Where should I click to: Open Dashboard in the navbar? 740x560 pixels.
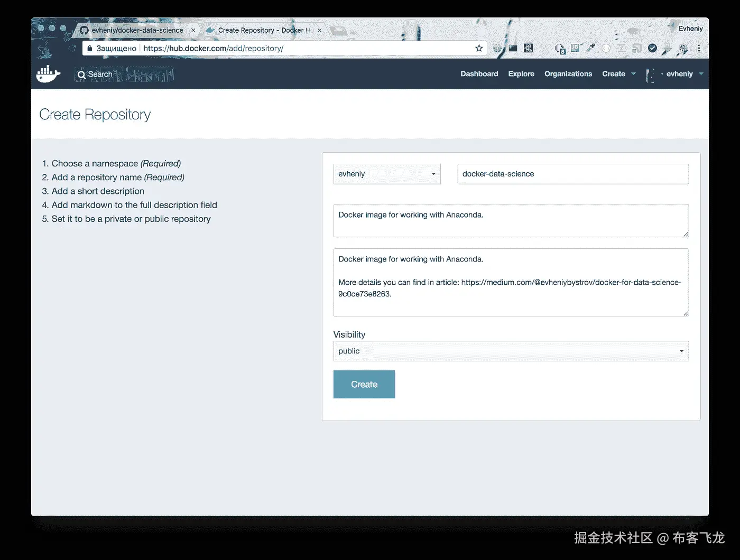[x=479, y=74]
